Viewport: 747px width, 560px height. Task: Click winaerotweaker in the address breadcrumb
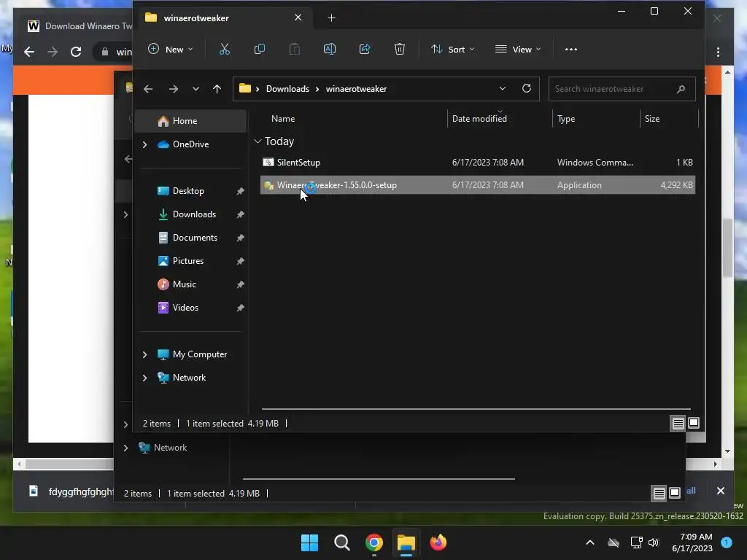point(356,89)
